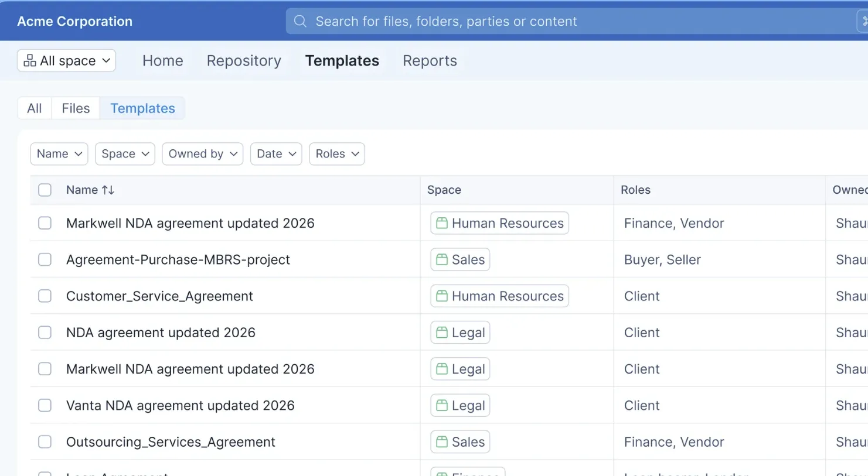Open the Name filter dropdown

coord(59,154)
